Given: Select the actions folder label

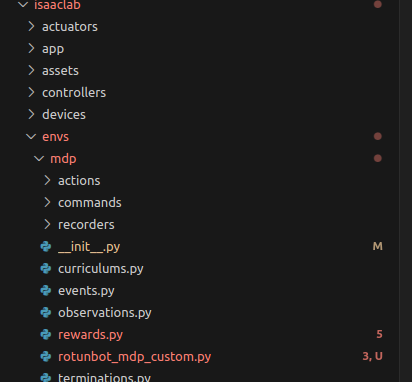Looking at the screenshot, I should [x=79, y=181].
